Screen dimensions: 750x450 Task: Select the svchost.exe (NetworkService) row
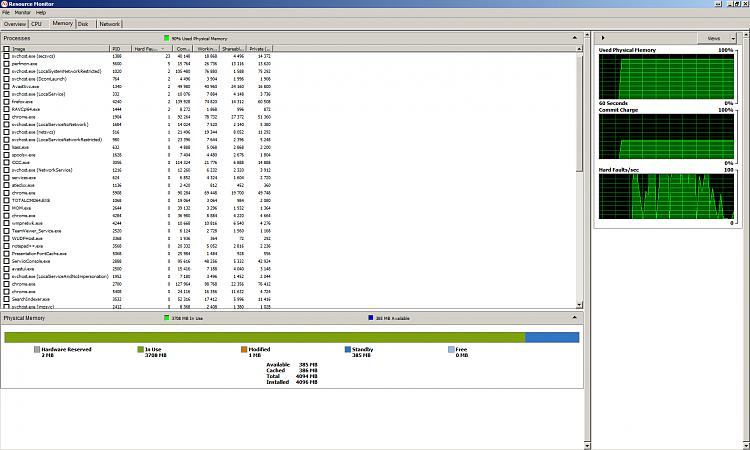click(x=136, y=170)
